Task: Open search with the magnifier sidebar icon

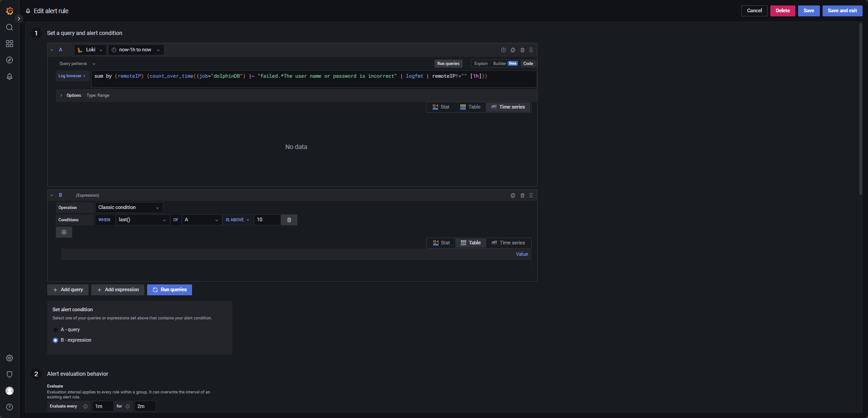Action: click(x=9, y=27)
